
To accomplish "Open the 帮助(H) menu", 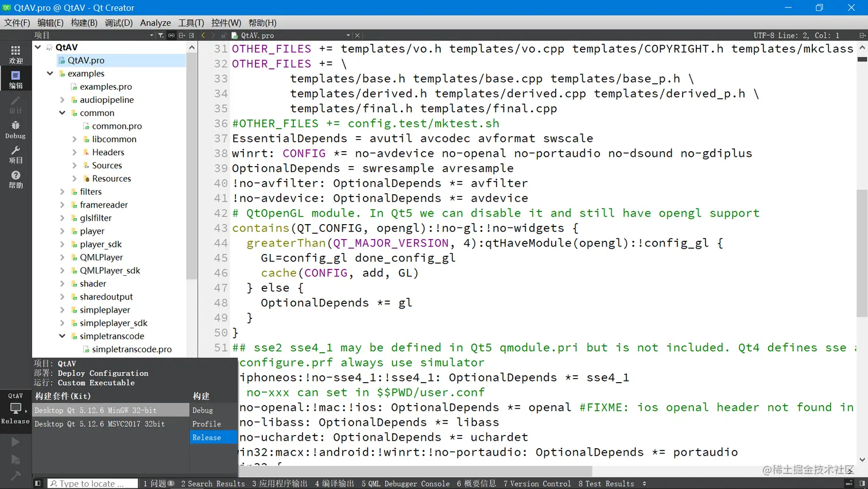I will pyautogui.click(x=262, y=23).
